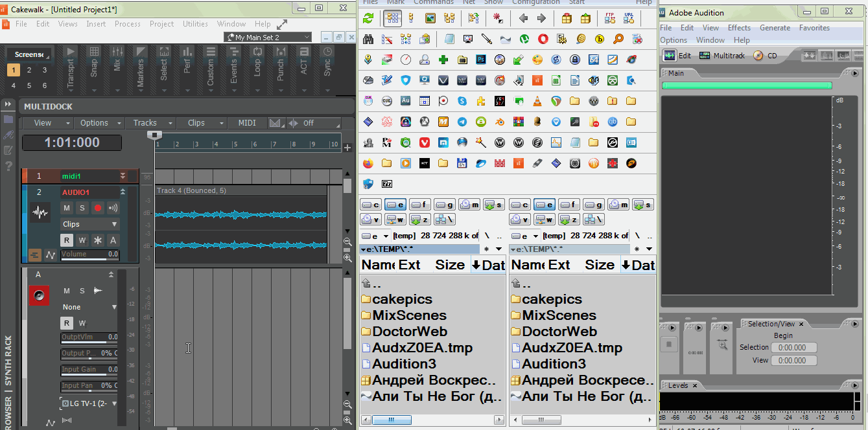Select drive f button in left panel
Screen dimensions: 868x430
tap(420, 205)
